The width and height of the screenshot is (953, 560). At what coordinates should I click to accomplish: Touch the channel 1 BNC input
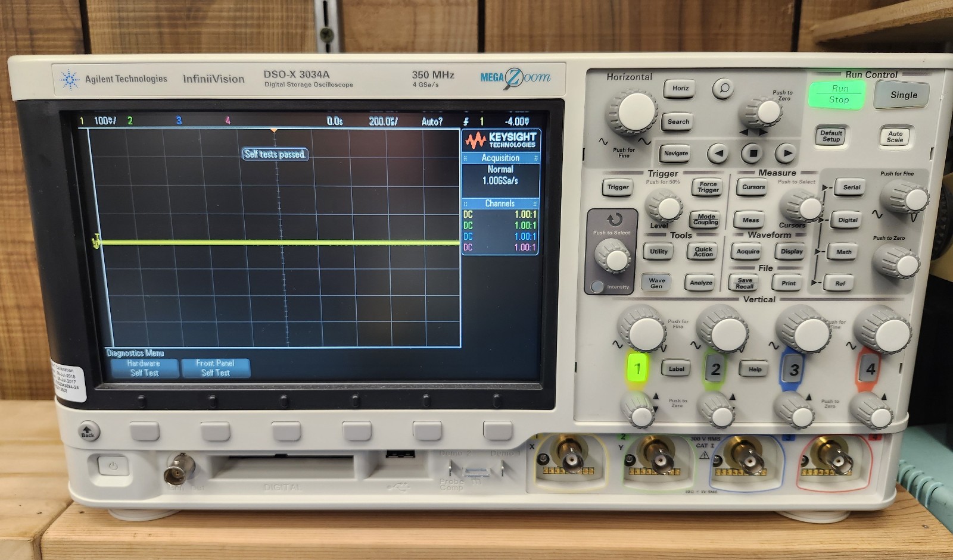(571, 458)
